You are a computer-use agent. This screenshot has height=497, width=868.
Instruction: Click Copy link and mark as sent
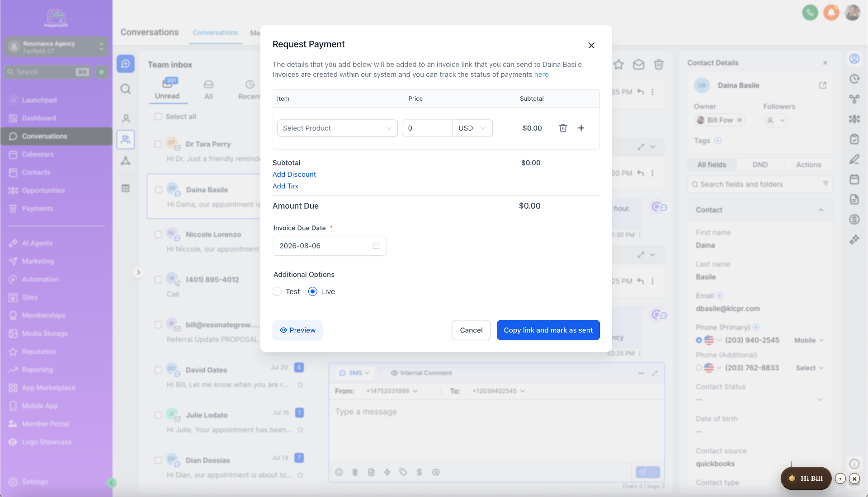tap(548, 330)
